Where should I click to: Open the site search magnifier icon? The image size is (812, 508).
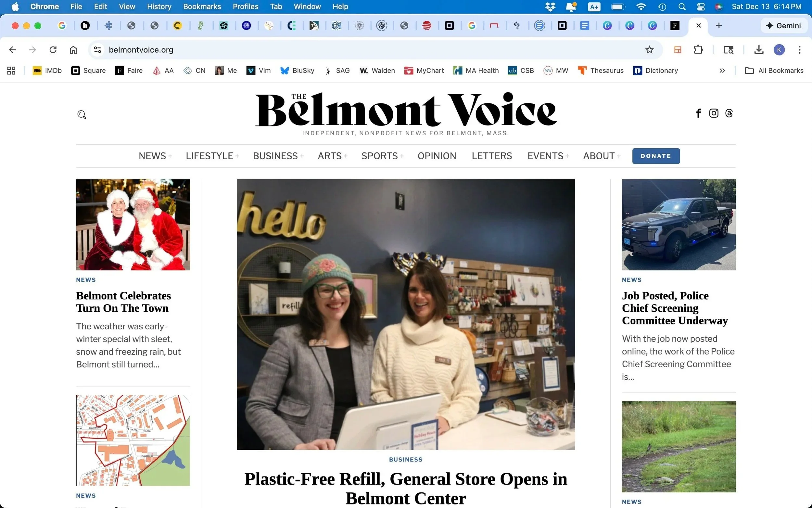(82, 115)
